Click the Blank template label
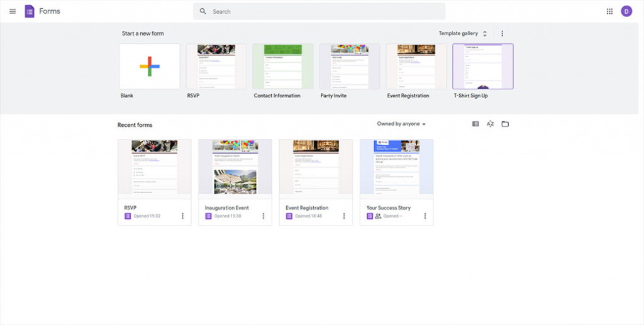 click(127, 96)
